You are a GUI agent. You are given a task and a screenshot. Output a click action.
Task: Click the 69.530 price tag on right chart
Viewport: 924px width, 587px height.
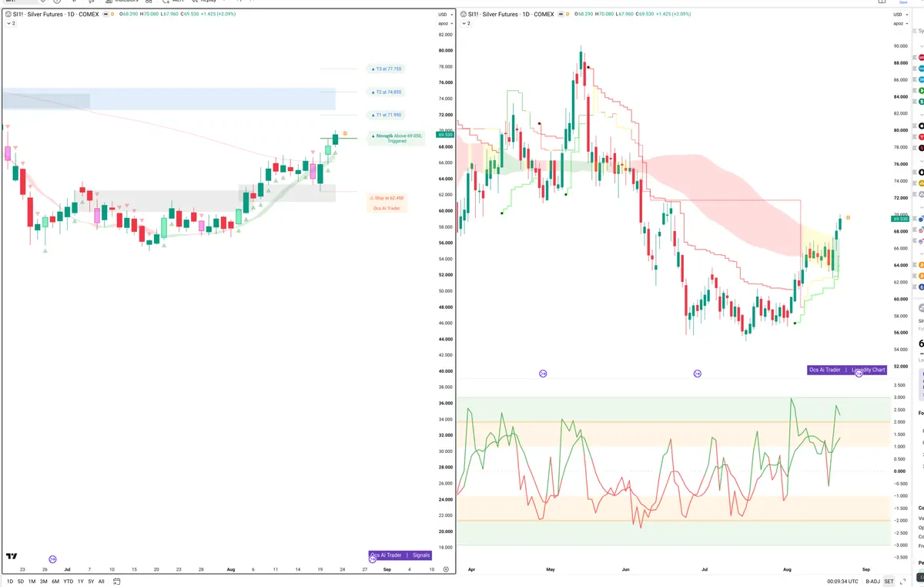click(899, 220)
